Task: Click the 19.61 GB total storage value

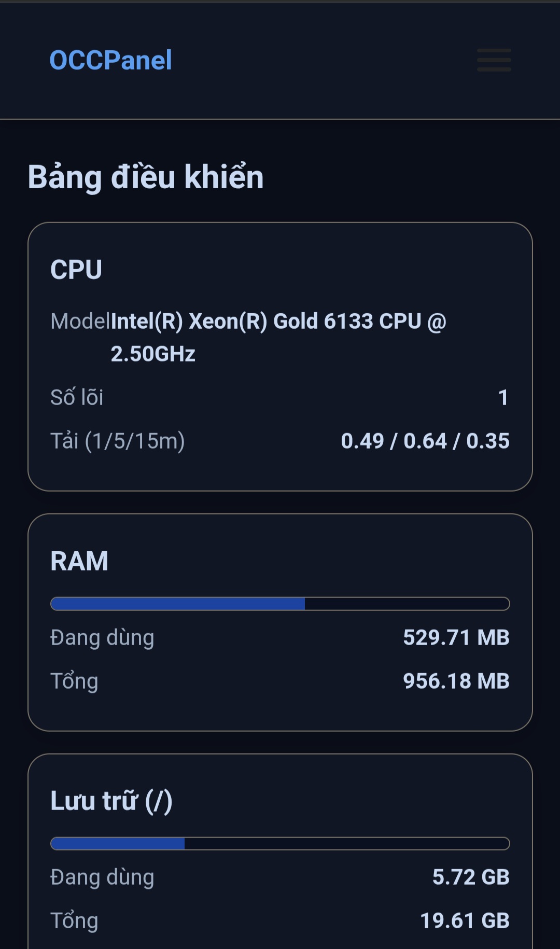Action: 465,920
